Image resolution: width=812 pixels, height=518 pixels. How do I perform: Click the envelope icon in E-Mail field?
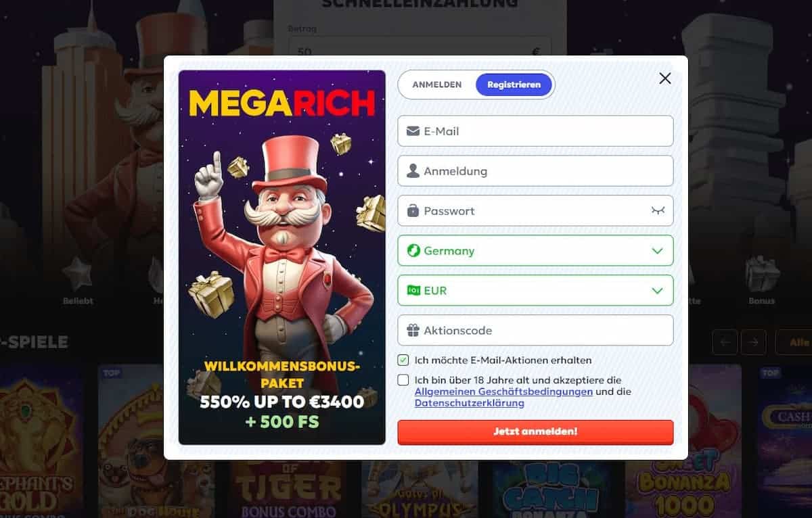[x=413, y=131]
